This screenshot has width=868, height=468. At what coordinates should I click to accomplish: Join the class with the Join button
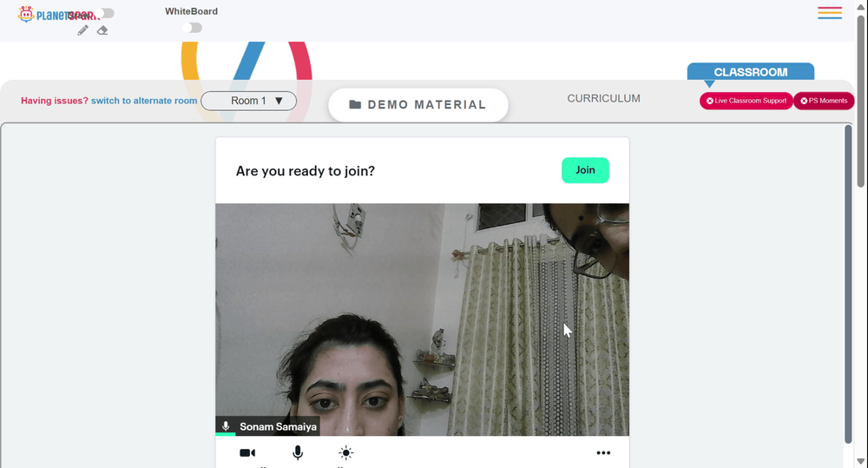tap(585, 170)
